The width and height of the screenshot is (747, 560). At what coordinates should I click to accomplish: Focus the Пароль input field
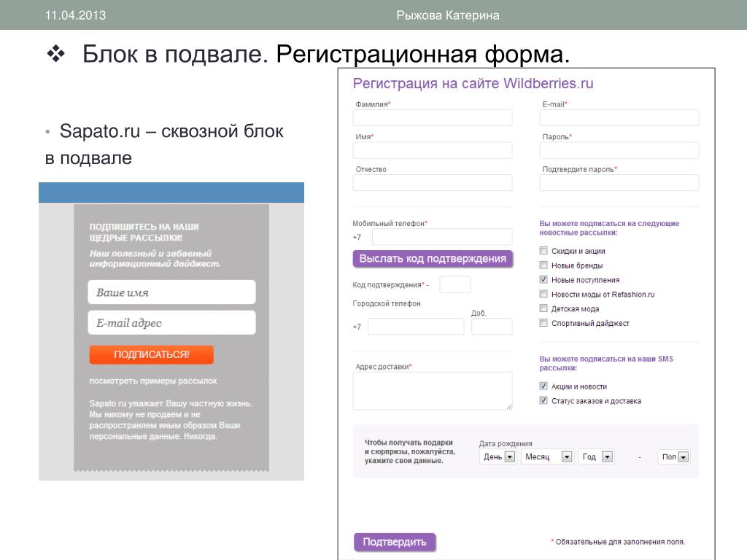(619, 150)
